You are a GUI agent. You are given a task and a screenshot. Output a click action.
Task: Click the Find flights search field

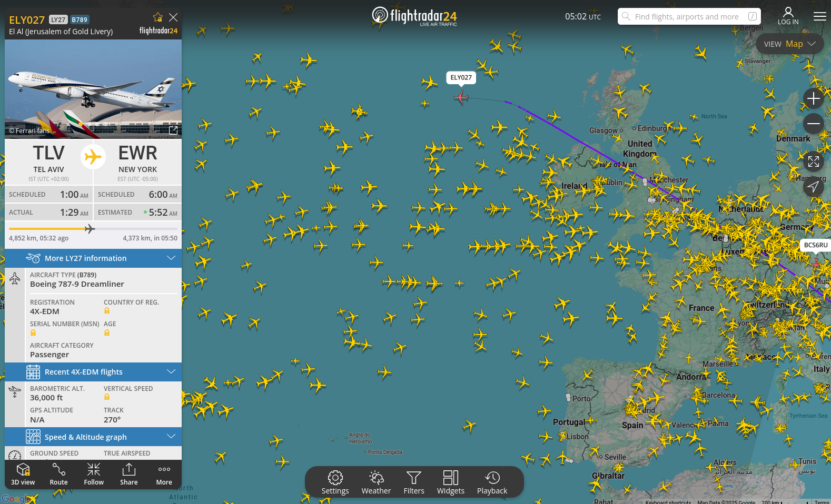[x=689, y=16]
